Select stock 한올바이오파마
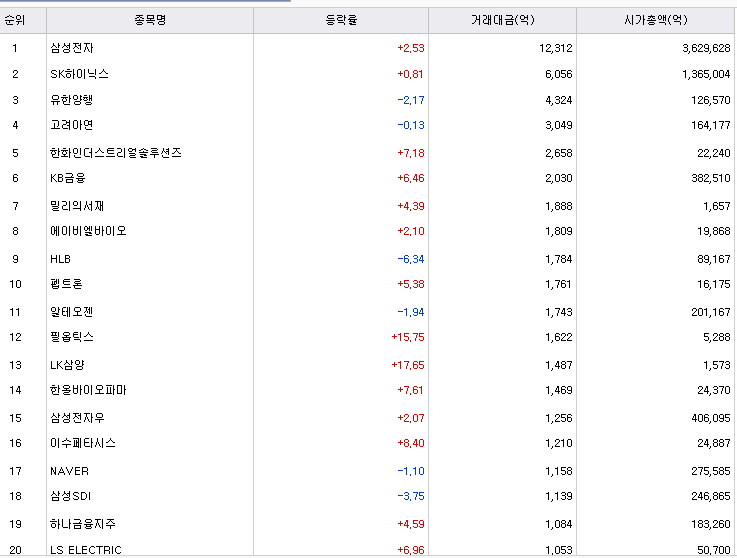The image size is (737, 558). (88, 390)
